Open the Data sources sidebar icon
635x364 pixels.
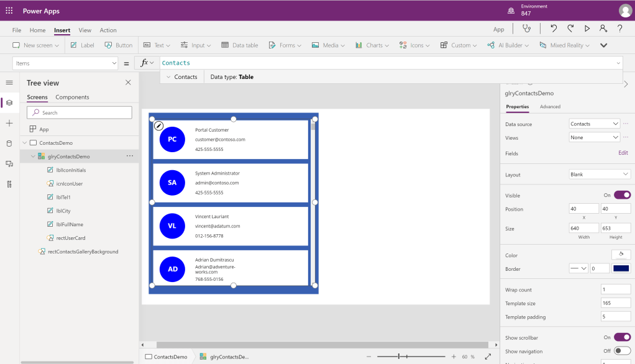click(x=9, y=143)
